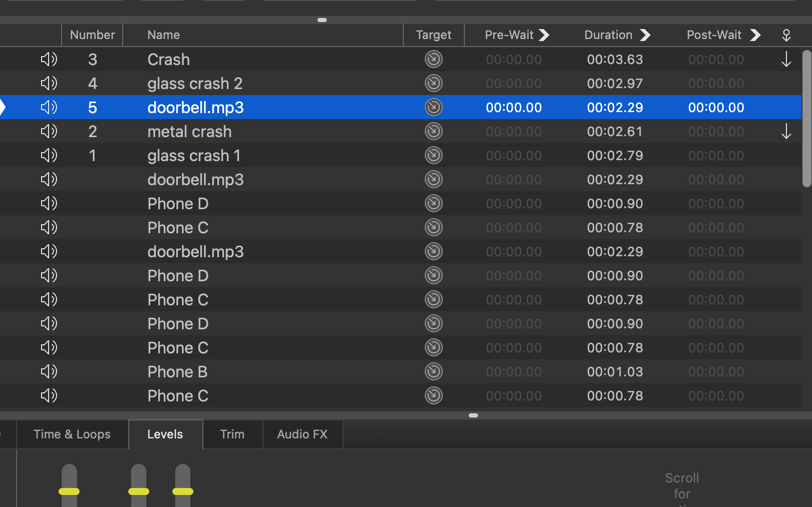This screenshot has width=812, height=507.
Task: Click the speaker icon of the Crash cue
Action: (49, 60)
